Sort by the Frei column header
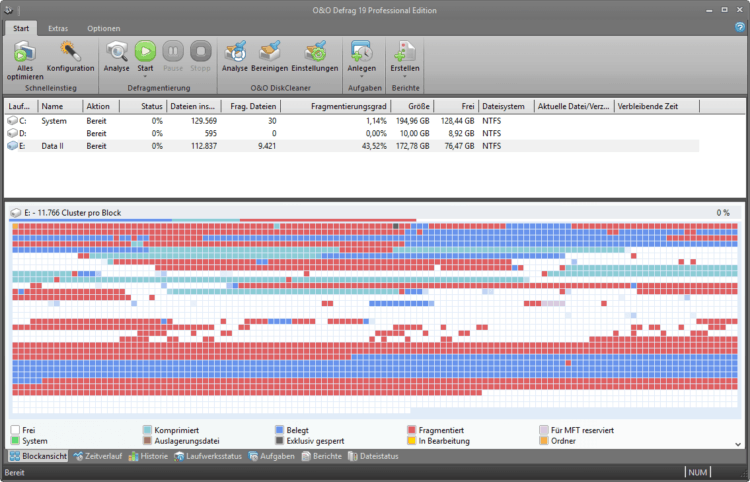This screenshot has width=750, height=482. [x=456, y=106]
